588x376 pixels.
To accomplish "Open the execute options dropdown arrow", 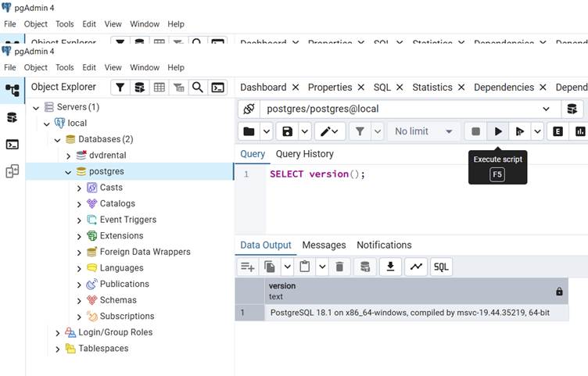I will 537,131.
